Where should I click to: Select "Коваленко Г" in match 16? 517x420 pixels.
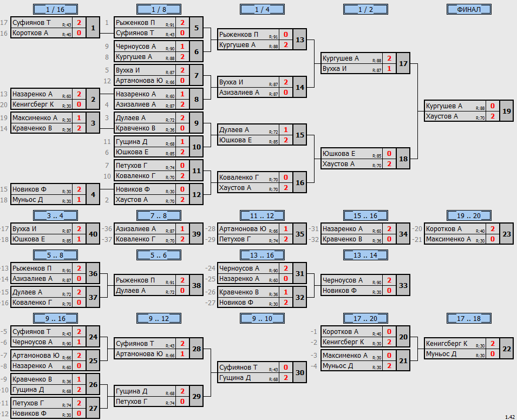coord(238,178)
